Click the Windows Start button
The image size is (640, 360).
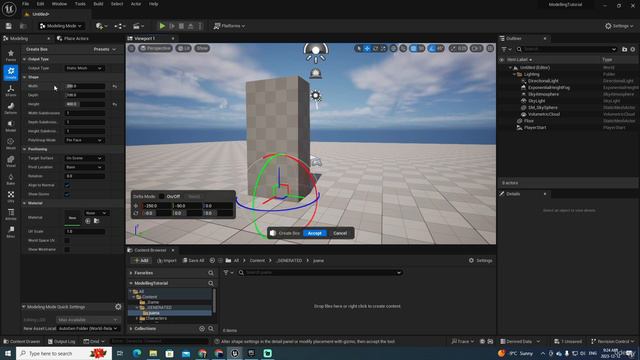click(8, 353)
